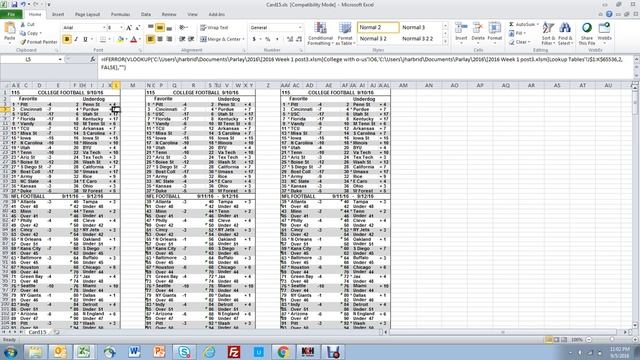The height and width of the screenshot is (360, 640).
Task: Toggle Middle Align vertical alignment
Action: (x=160, y=27)
